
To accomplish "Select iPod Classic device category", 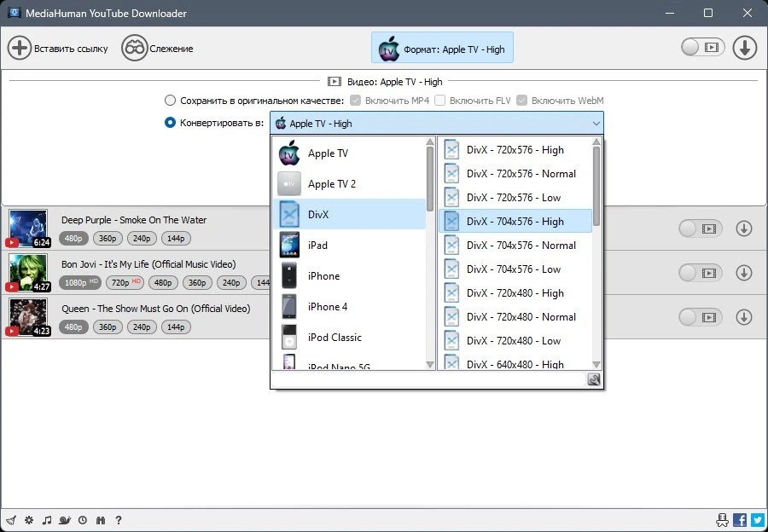I will coord(350,338).
